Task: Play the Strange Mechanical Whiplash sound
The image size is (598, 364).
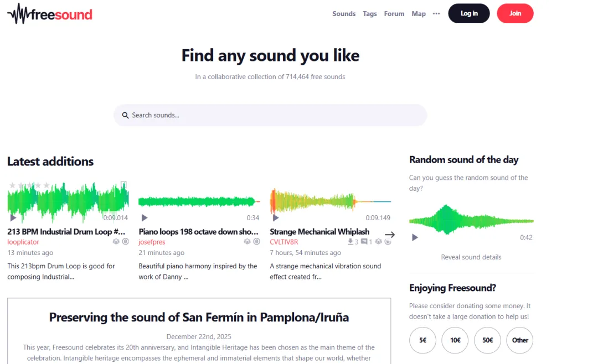Action: (x=275, y=217)
